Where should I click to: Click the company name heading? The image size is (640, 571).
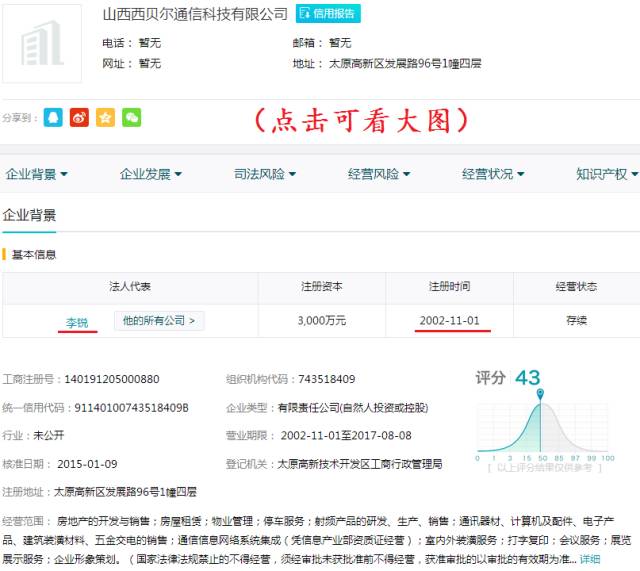click(x=195, y=14)
